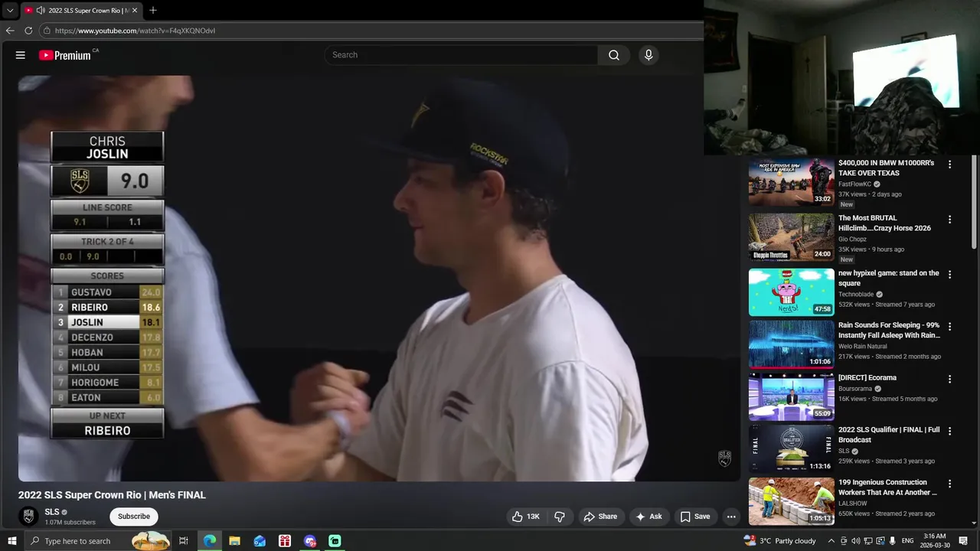Focus the YouTube Search input field
980x551 pixels.
coord(462,55)
